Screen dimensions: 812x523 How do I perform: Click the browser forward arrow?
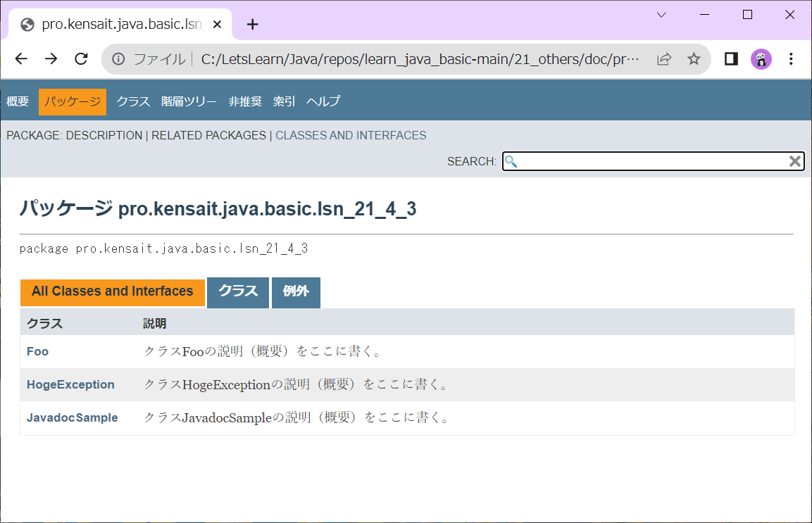[x=51, y=58]
